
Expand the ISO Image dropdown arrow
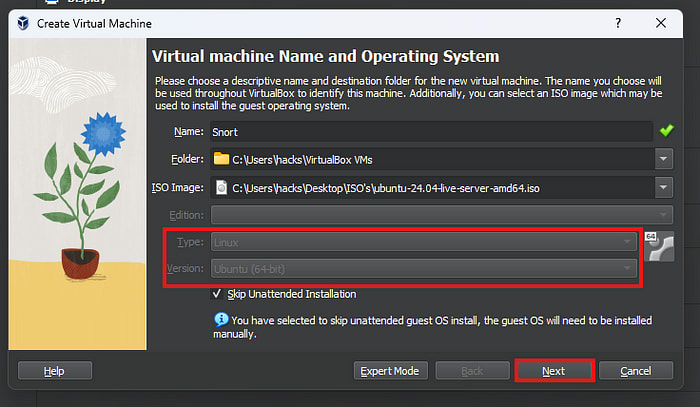pyautogui.click(x=663, y=187)
